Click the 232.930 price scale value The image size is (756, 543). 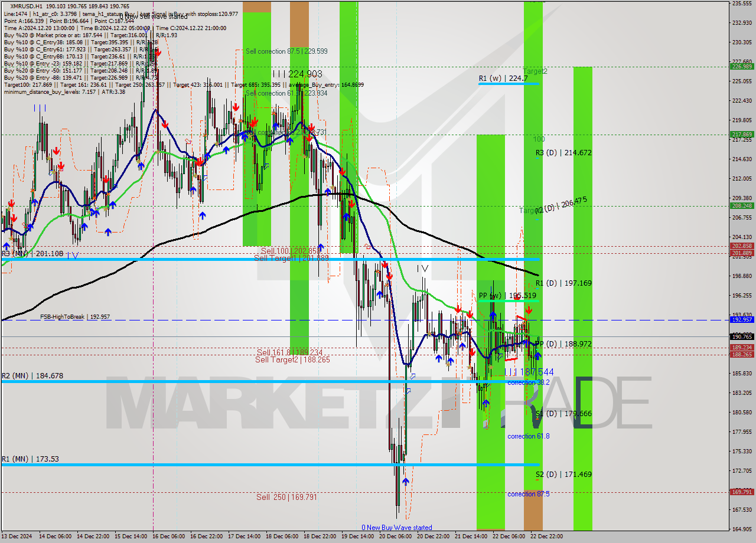[x=742, y=23]
